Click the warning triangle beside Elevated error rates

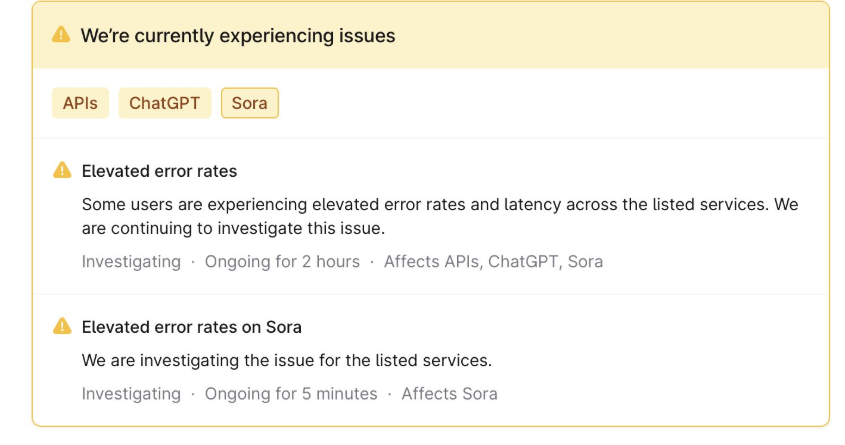coord(62,170)
